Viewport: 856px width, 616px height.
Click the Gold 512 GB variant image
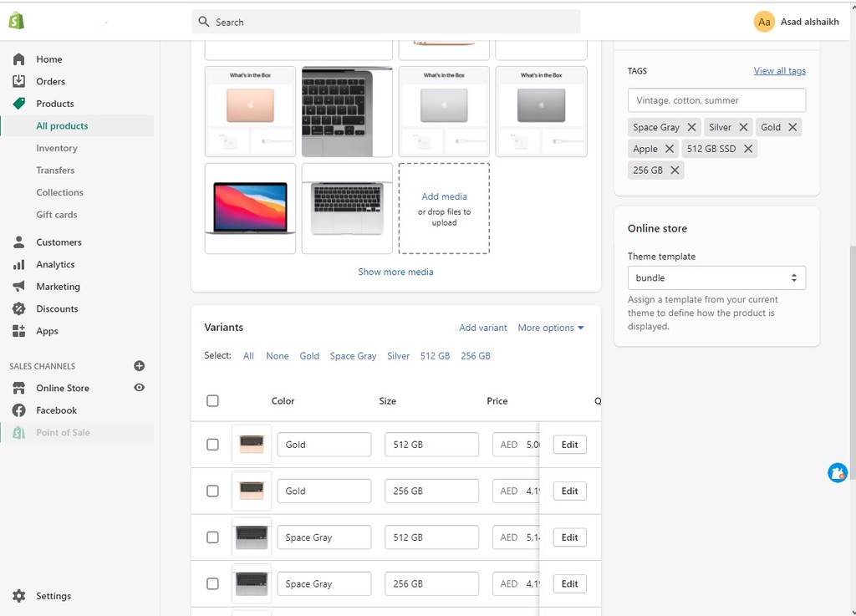tap(252, 445)
